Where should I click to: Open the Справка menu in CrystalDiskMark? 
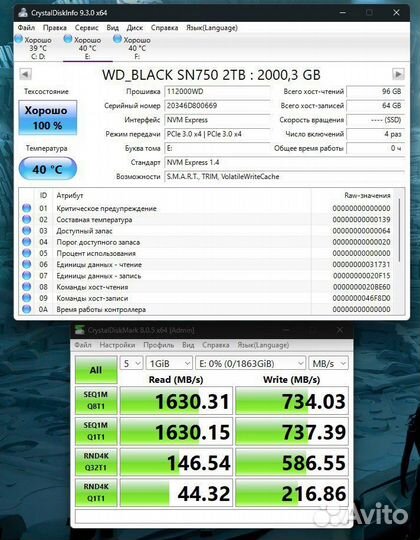pyautogui.click(x=216, y=345)
